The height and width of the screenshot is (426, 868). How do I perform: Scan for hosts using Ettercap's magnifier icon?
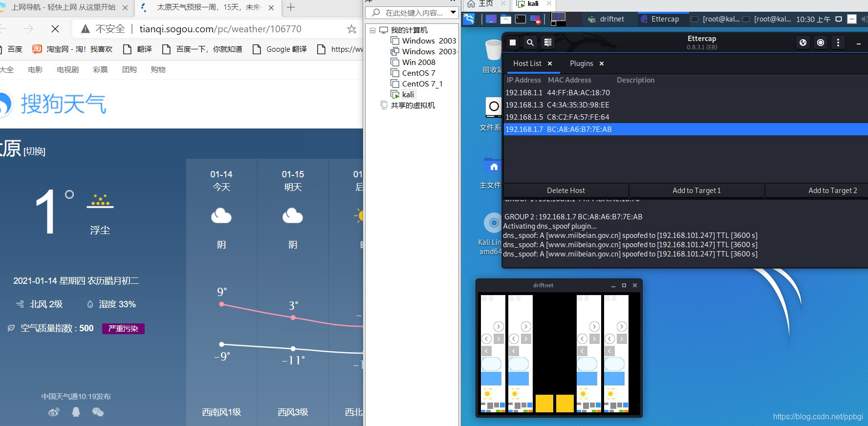530,43
